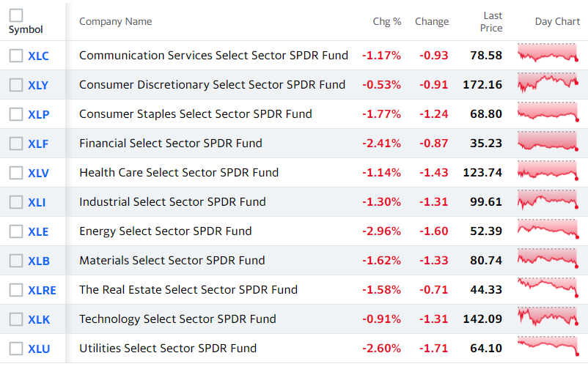This screenshot has height=372, width=588.
Task: Sort by the Change column header
Action: click(x=432, y=22)
